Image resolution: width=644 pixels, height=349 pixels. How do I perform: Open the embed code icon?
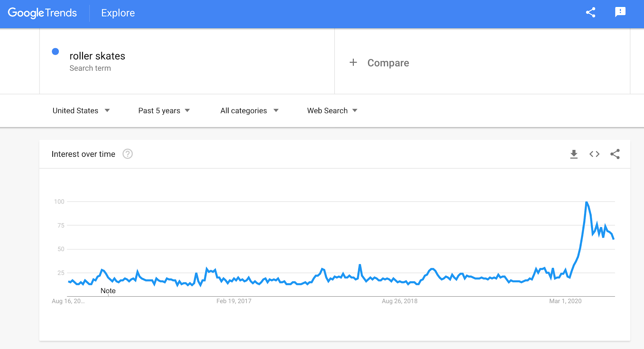click(594, 154)
